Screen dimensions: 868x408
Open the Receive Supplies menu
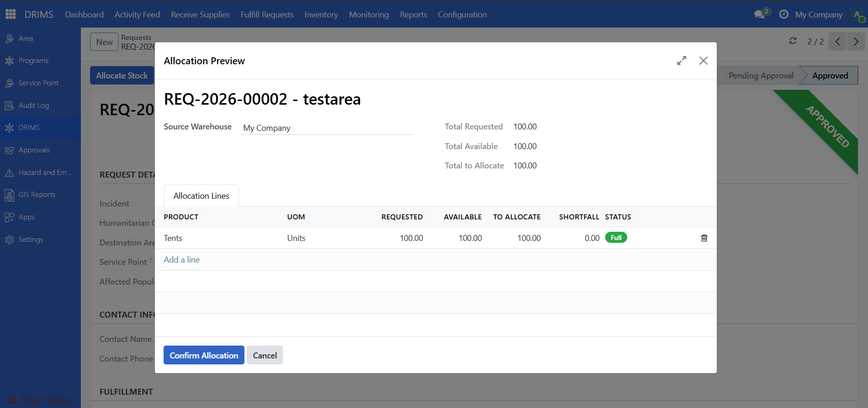pyautogui.click(x=200, y=14)
